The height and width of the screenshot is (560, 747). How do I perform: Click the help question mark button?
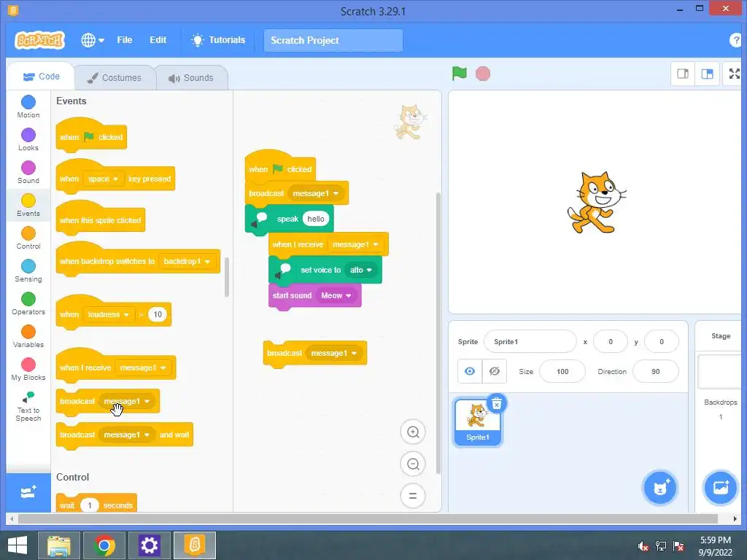pyautogui.click(x=736, y=40)
